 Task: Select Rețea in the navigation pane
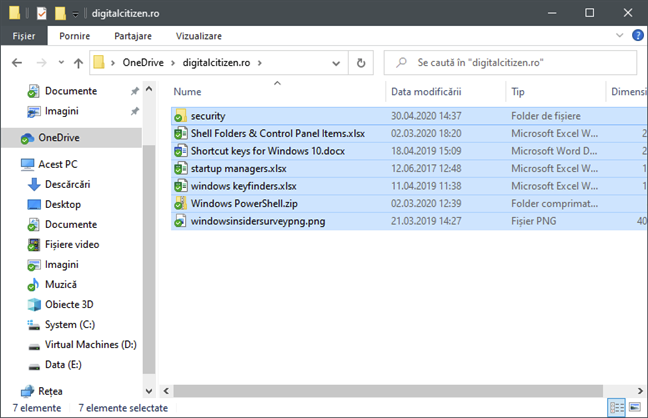pos(50,391)
